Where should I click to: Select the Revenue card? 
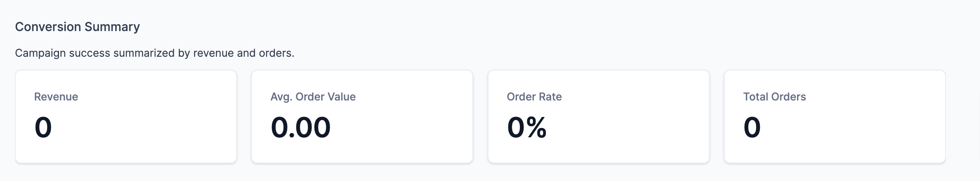pos(126,117)
